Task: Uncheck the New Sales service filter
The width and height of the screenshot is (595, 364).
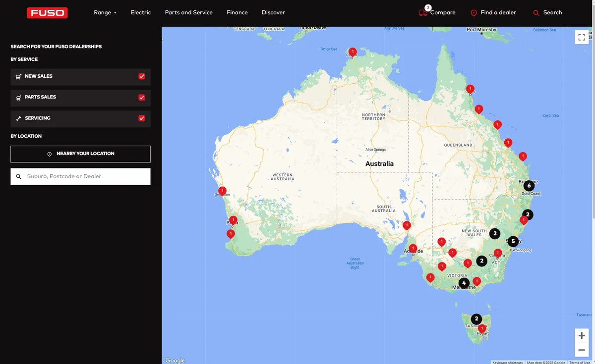Action: coord(141,76)
